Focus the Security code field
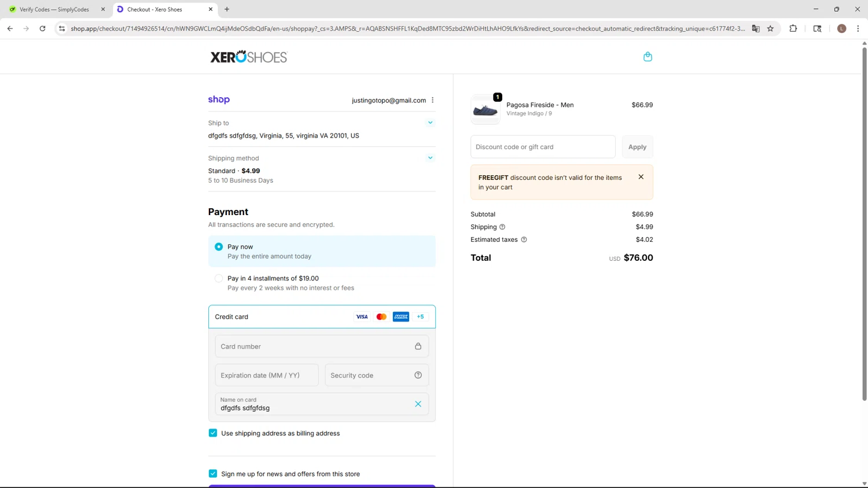The height and width of the screenshot is (488, 868). pos(377,375)
